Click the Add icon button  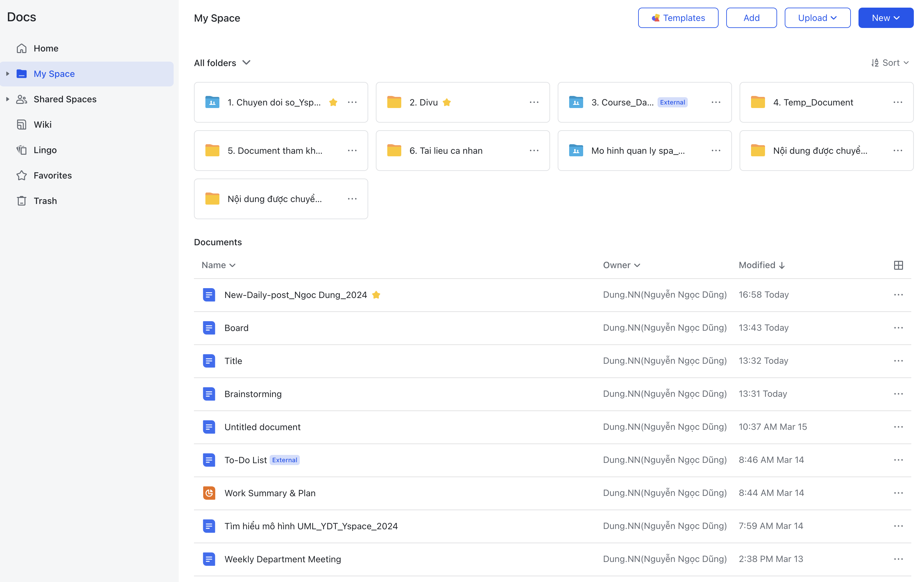tap(751, 17)
